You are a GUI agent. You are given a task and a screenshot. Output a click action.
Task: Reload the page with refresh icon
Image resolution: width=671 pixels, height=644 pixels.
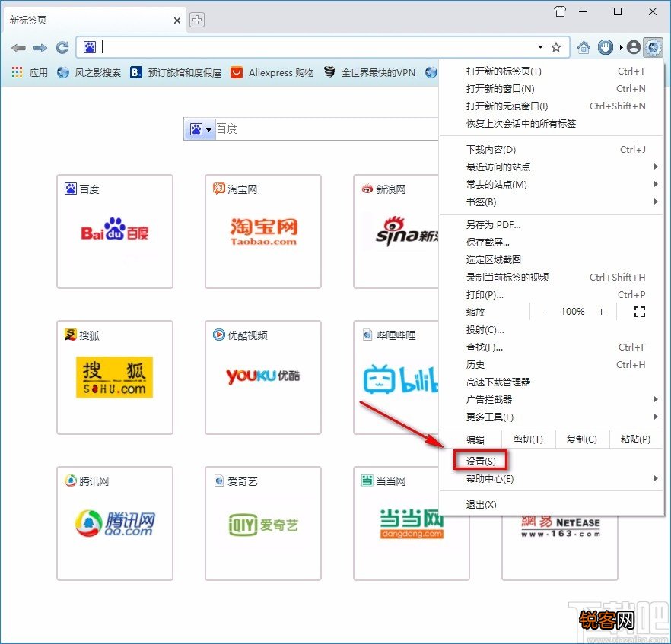tap(62, 47)
